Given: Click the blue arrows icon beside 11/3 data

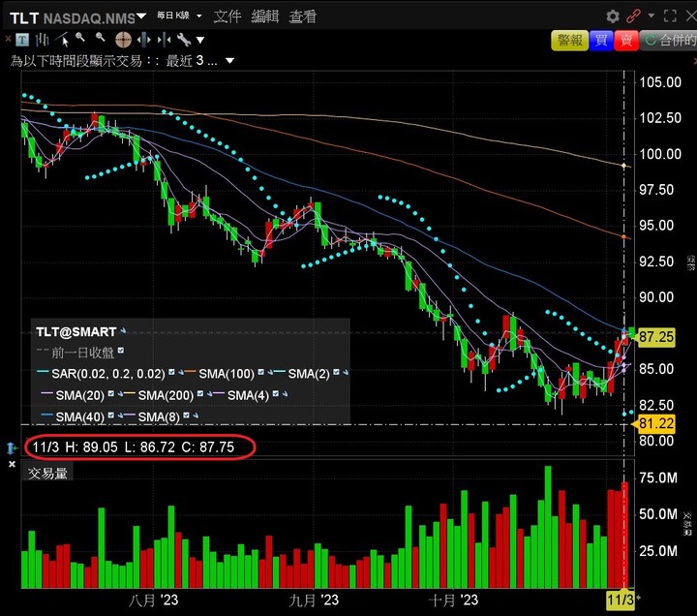Looking at the screenshot, I should pyautogui.click(x=11, y=447).
